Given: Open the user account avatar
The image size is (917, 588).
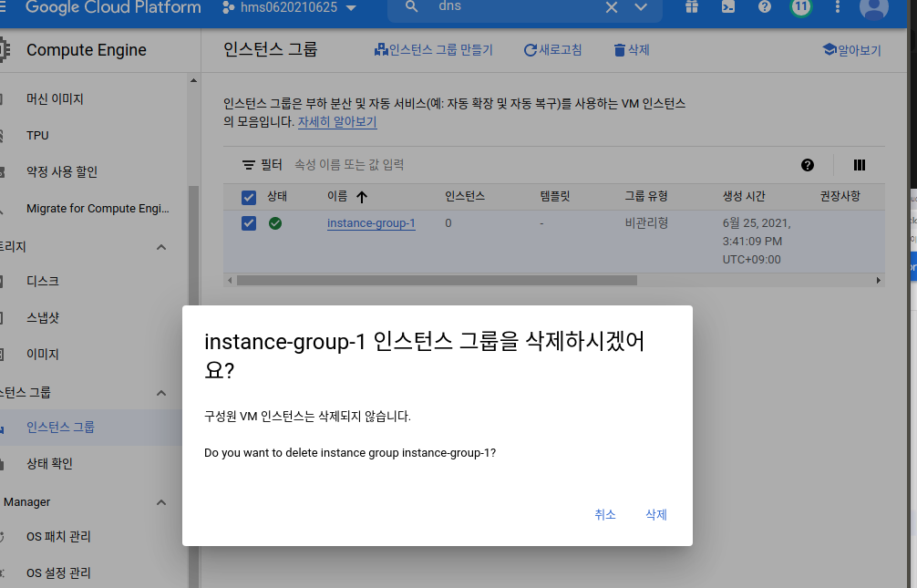Looking at the screenshot, I should (874, 8).
